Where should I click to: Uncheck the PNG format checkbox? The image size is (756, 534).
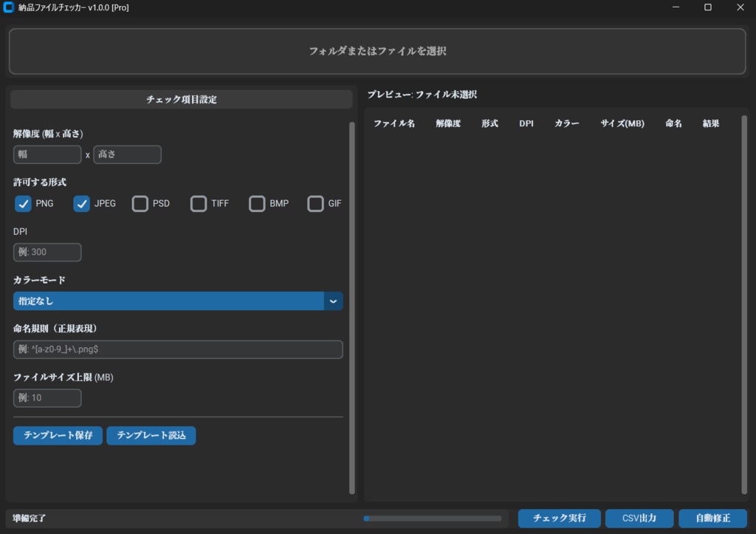(23, 204)
